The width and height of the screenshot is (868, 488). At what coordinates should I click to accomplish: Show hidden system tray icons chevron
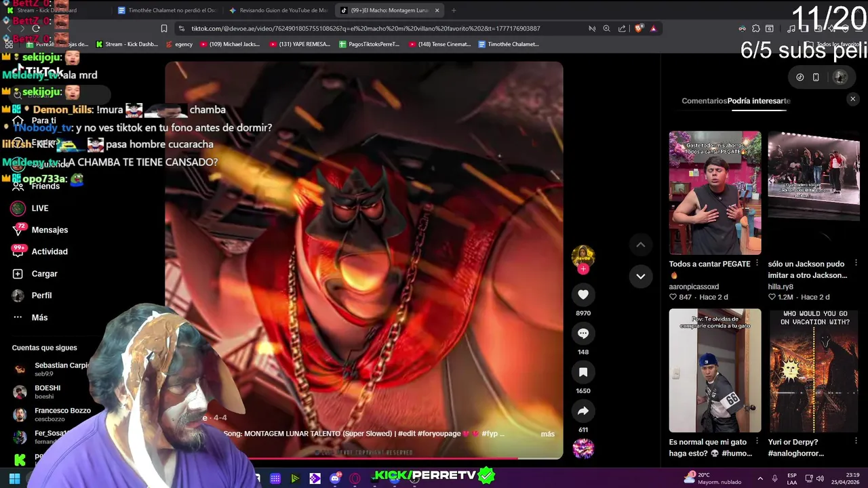pos(760,479)
